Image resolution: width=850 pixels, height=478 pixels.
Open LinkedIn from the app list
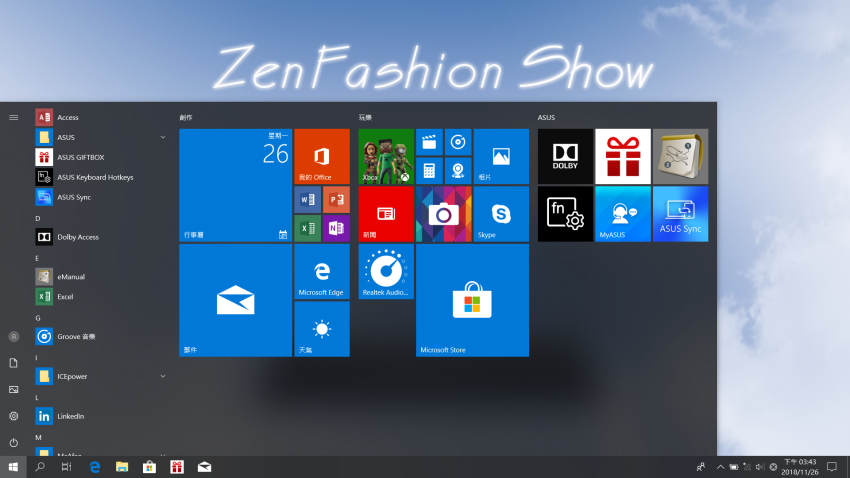100,416
